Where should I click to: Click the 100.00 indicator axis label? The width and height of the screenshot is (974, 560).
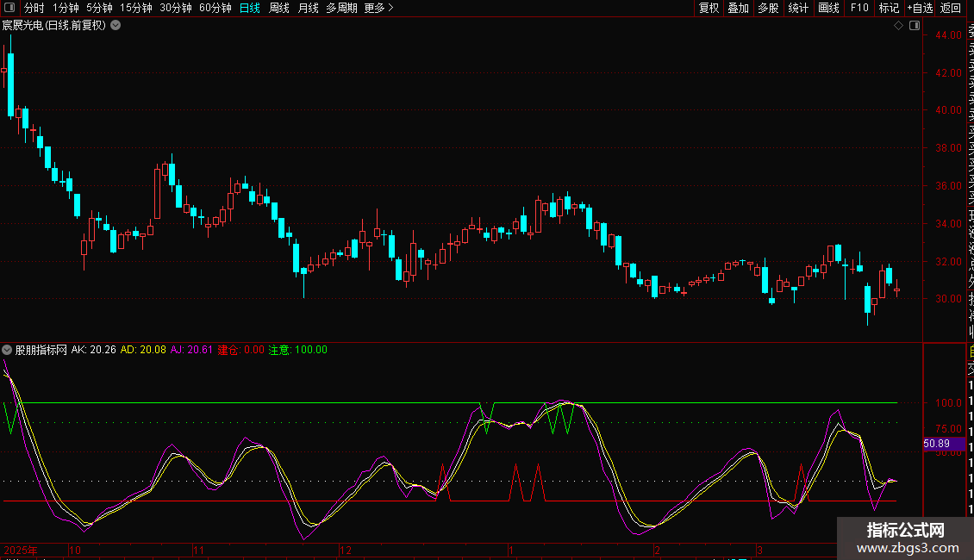tap(948, 403)
